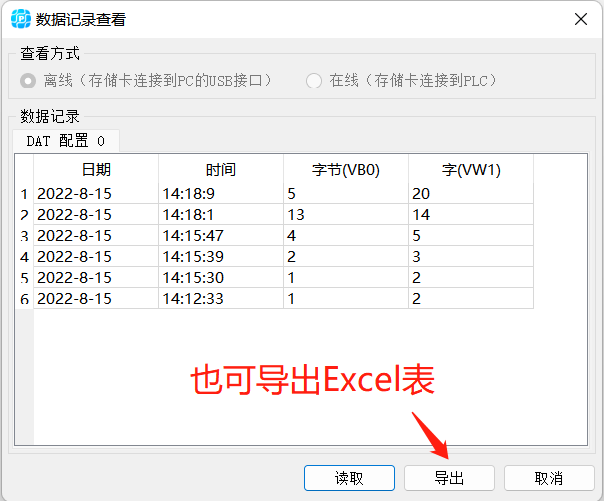This screenshot has width=604, height=501.
Task: Click time cell 14:12:33
Action: click(x=221, y=298)
